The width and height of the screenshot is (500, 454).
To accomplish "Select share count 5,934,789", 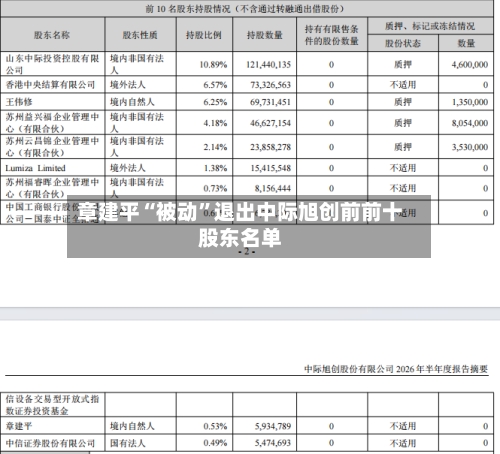I will [x=273, y=426].
